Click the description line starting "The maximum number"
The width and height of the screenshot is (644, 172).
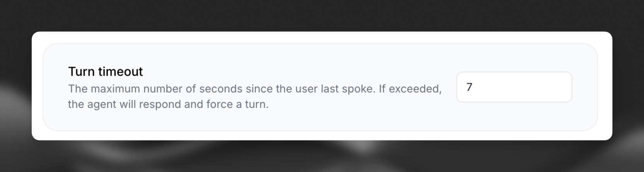255,89
